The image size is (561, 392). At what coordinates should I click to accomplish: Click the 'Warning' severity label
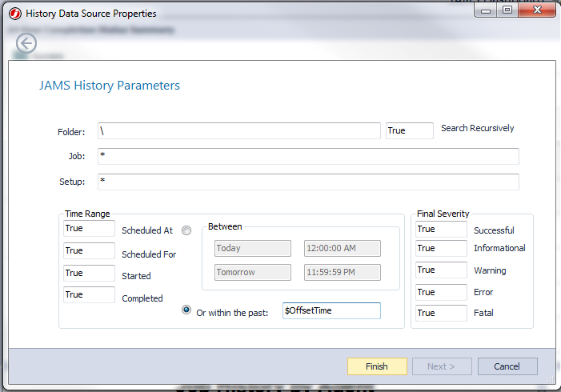[490, 270]
